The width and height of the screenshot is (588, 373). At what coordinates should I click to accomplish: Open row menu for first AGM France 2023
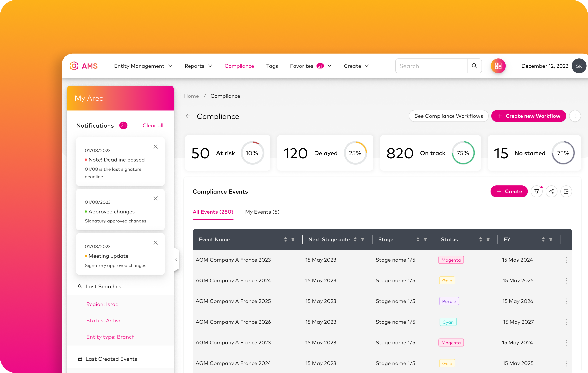coord(566,260)
